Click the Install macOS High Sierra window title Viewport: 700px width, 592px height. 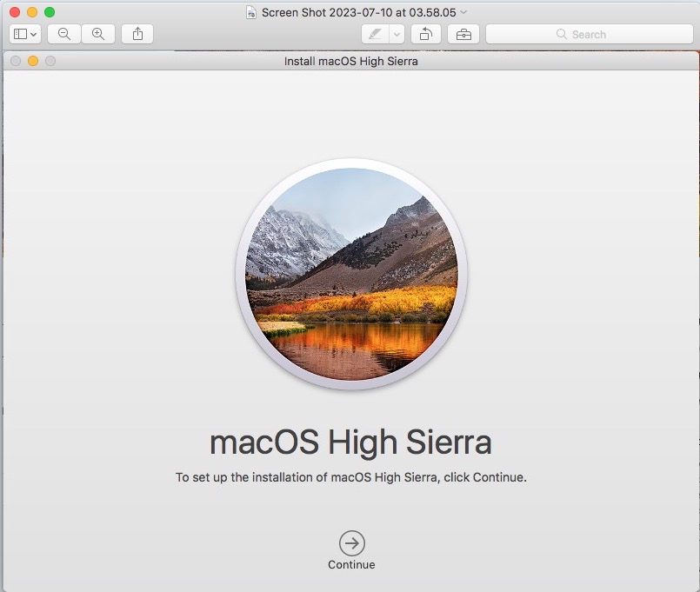(351, 61)
